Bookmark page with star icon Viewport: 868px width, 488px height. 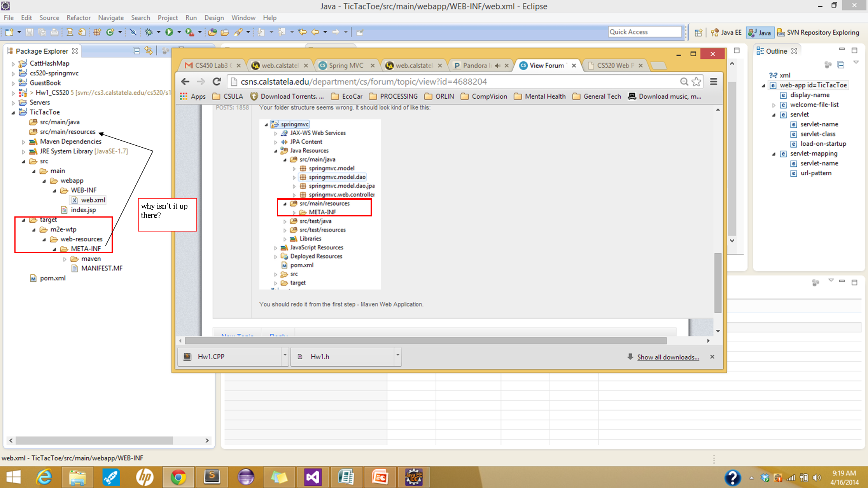tap(696, 82)
